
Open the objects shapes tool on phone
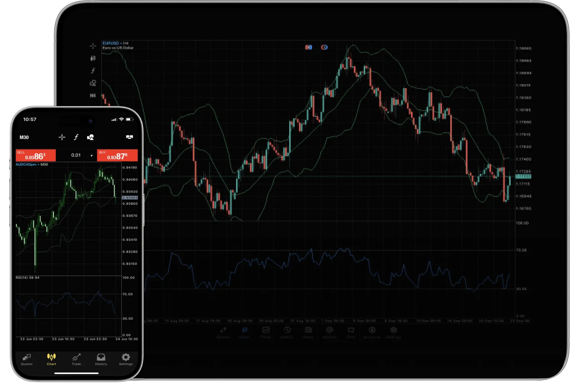pyautogui.click(x=91, y=137)
